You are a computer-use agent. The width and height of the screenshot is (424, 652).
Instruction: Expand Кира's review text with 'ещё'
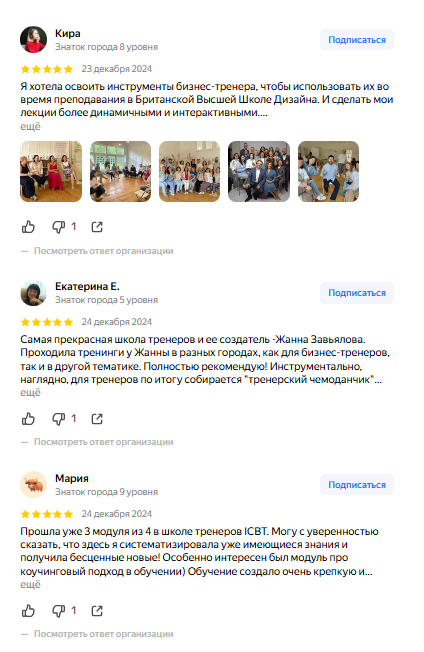coord(30,126)
